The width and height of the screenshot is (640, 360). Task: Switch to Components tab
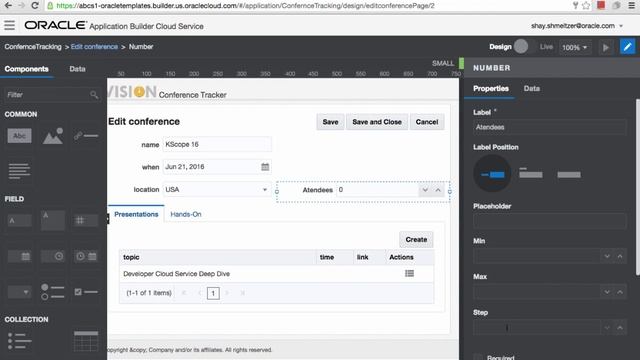[x=27, y=69]
